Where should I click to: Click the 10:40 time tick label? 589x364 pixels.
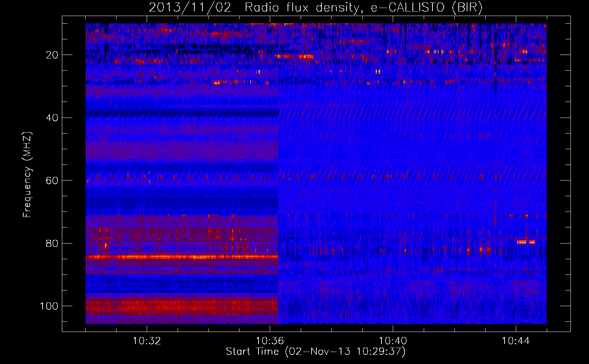click(393, 341)
